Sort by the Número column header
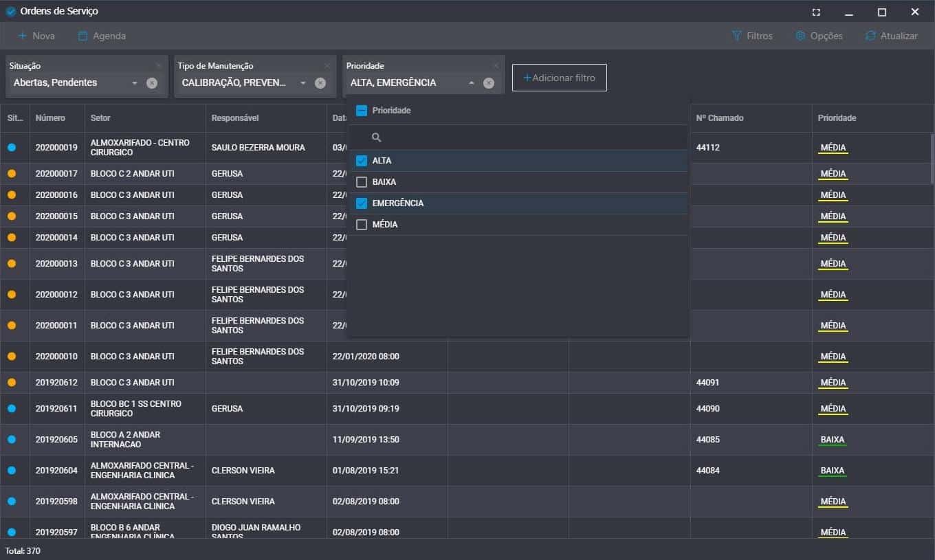Viewport: 935px width, 560px height. pyautogui.click(x=50, y=118)
